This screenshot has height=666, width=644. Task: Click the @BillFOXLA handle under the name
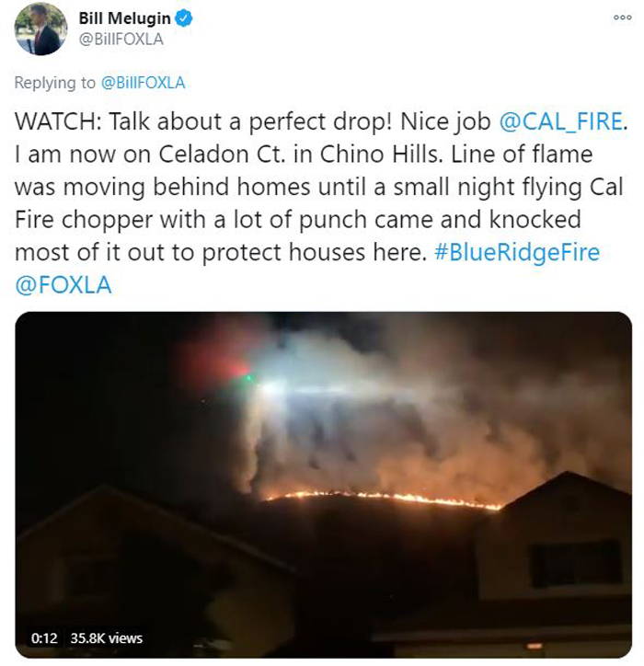pos(121,40)
